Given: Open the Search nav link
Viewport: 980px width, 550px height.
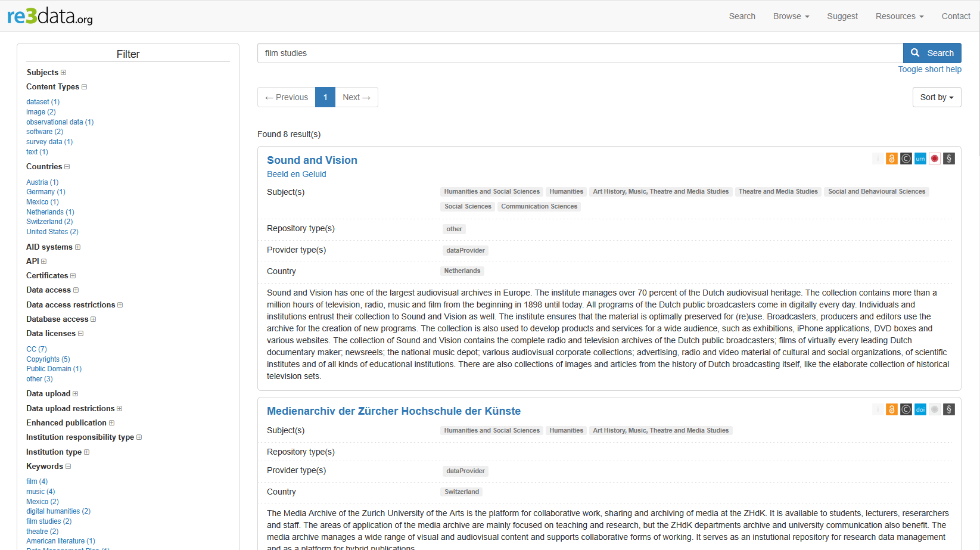Looking at the screenshot, I should tap(742, 16).
